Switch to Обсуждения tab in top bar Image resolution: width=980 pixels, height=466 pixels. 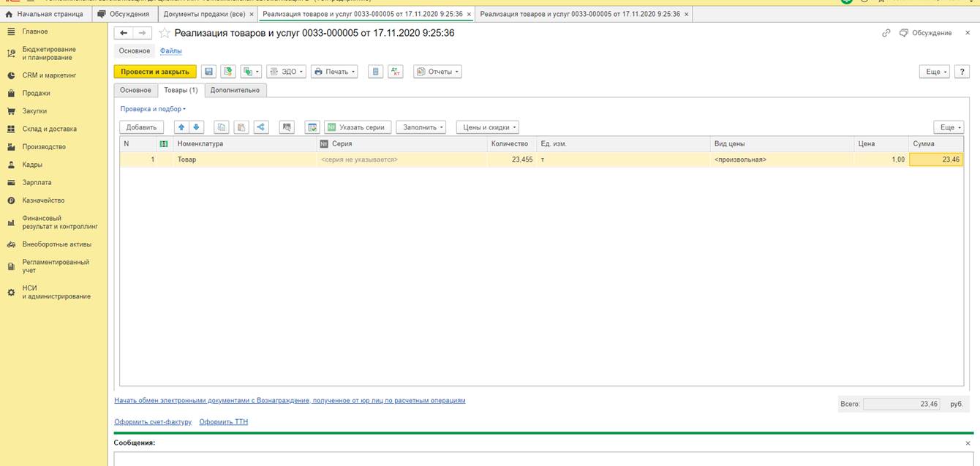(124, 14)
